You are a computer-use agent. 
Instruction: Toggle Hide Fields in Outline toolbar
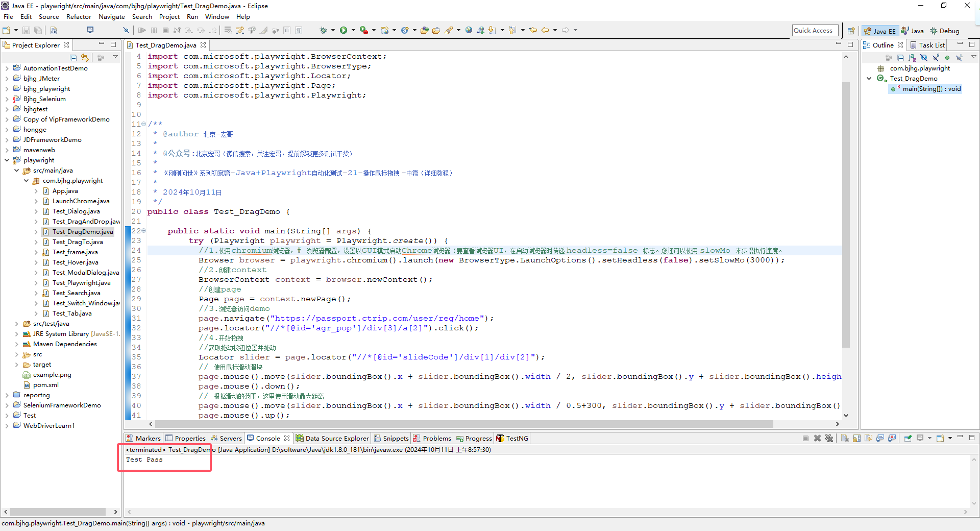pyautogui.click(x=924, y=58)
